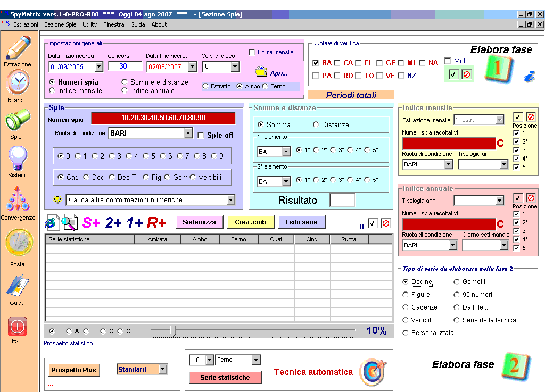Click the Crea .cmb button
Screen dimensions: 545x392
point(250,222)
